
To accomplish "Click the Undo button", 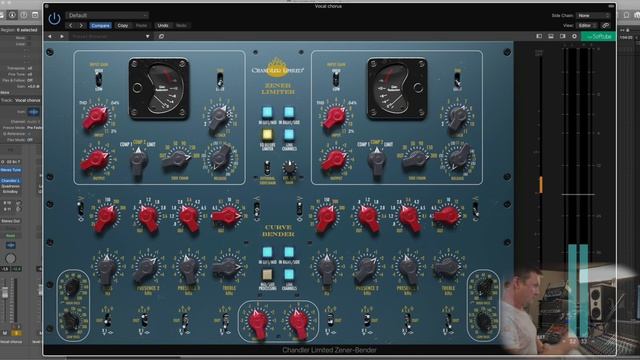I will (x=163, y=25).
